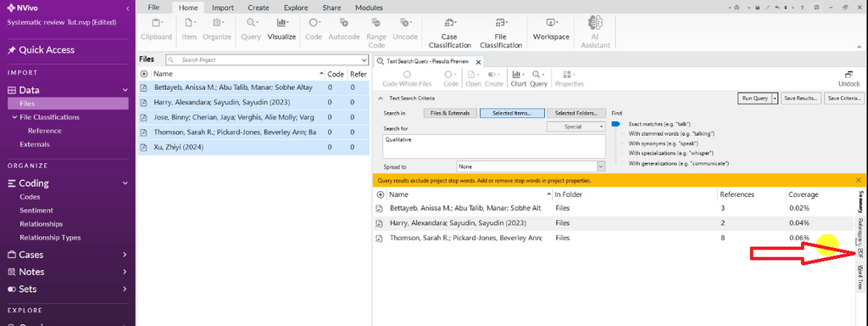Open the Spread to dropdown
Image resolution: width=868 pixels, height=326 pixels.
pos(601,166)
